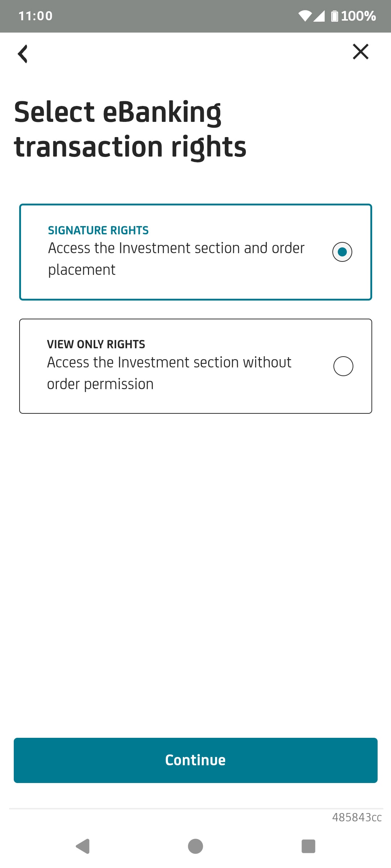The height and width of the screenshot is (868, 391).
Task: Tap the 11:00 clock in status bar
Action: coord(35,16)
